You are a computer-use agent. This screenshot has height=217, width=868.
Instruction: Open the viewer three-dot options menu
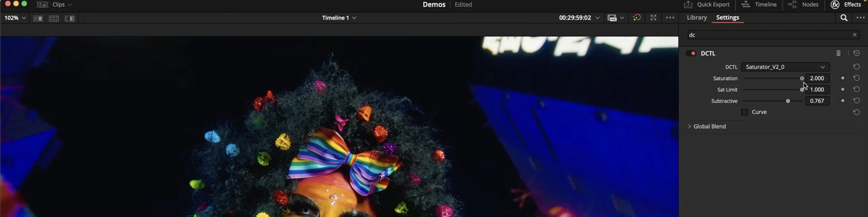pos(670,17)
